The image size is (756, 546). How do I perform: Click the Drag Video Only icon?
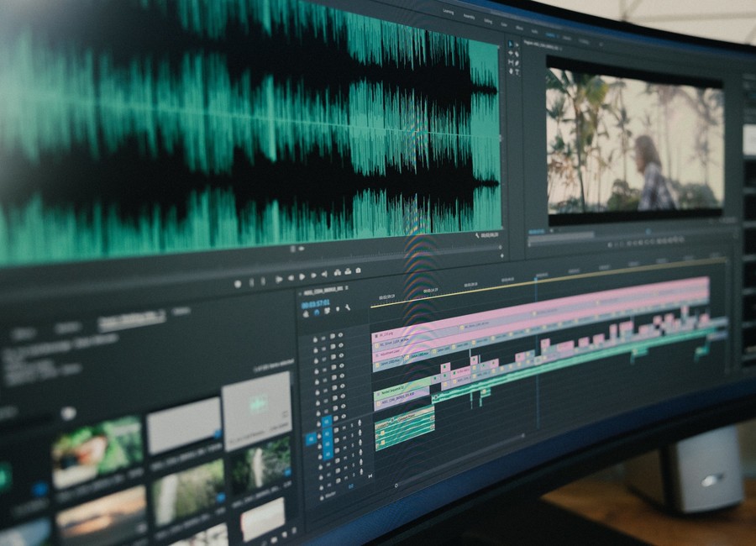point(292,249)
